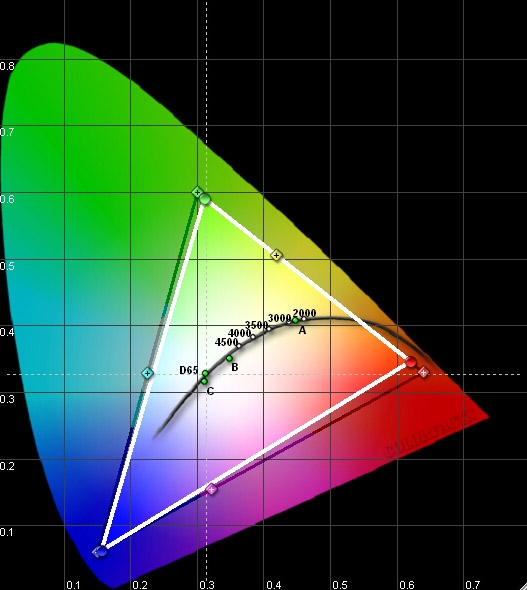Click the magenta secondary diamond marker
Viewport: 527px width, 590px height.
[x=211, y=489]
